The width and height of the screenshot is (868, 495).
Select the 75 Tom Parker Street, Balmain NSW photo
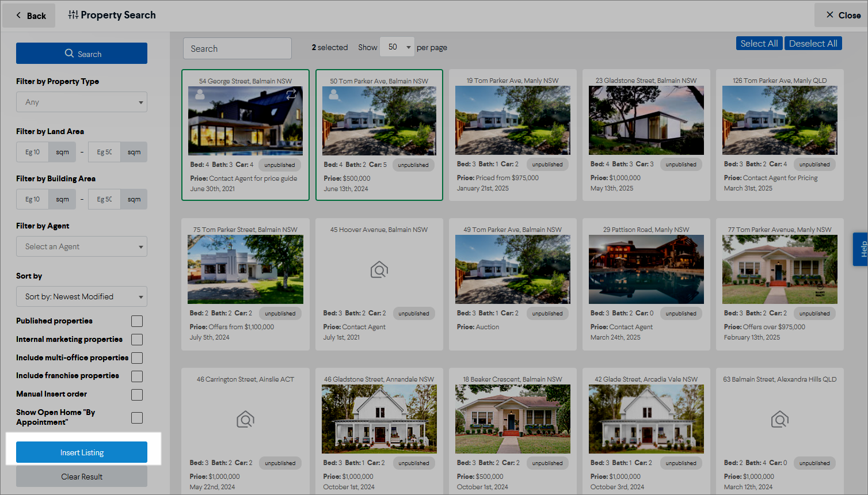click(x=245, y=269)
